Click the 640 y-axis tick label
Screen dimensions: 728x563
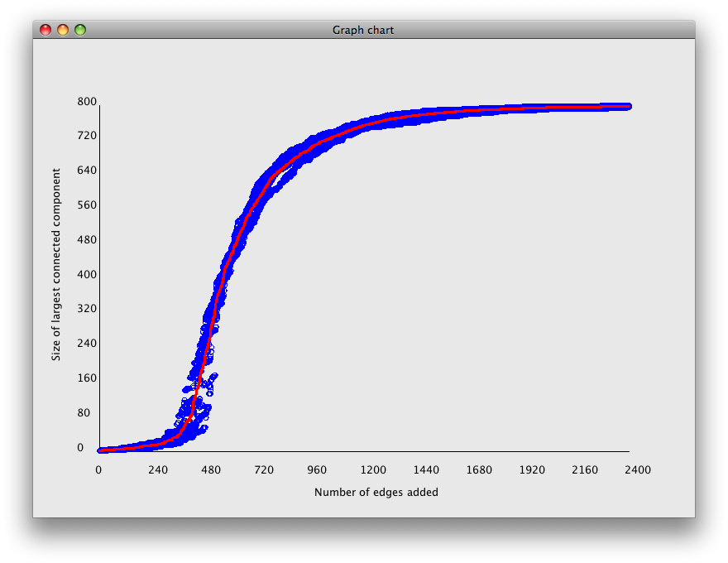tap(87, 171)
